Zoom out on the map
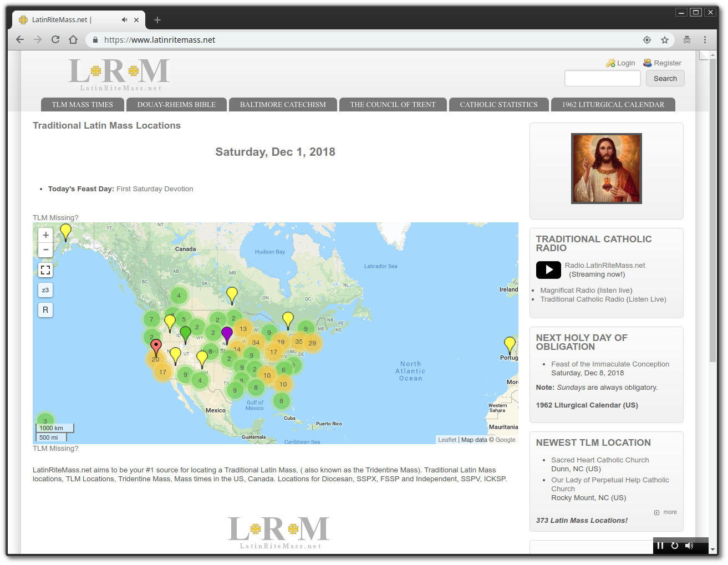This screenshot has height=565, width=728. tap(46, 250)
